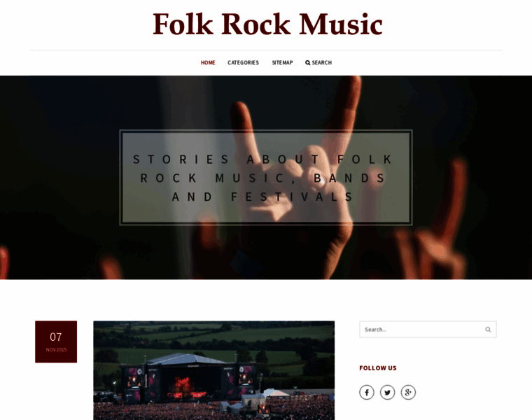Click the dark red 07 date badge

56,342
